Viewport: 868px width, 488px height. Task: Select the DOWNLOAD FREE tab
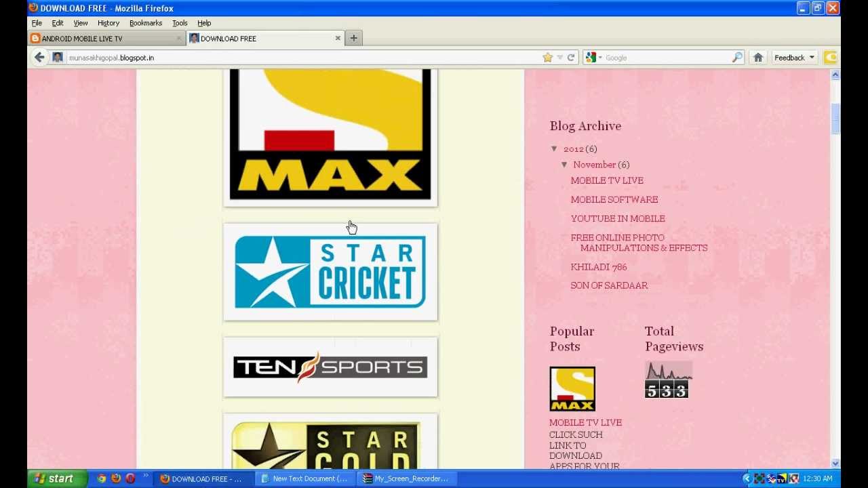point(265,39)
